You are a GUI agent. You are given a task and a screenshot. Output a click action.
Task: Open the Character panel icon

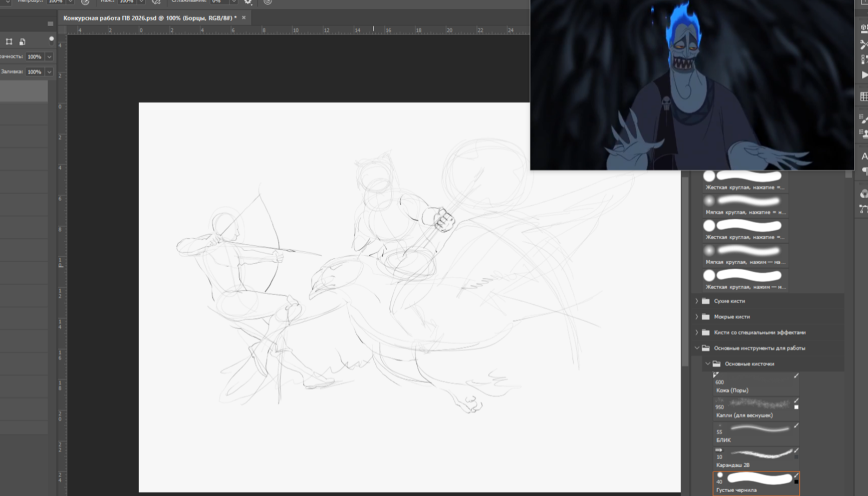pos(864,156)
